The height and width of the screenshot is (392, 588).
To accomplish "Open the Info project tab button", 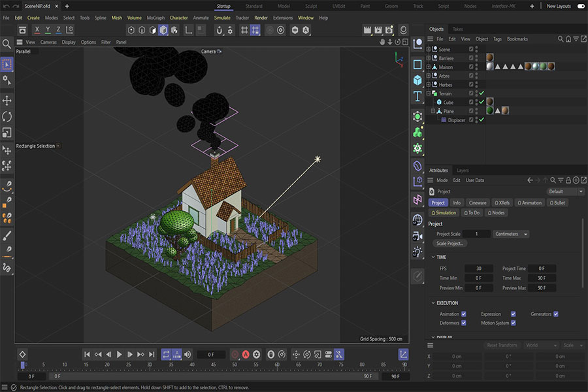I will coord(457,203).
